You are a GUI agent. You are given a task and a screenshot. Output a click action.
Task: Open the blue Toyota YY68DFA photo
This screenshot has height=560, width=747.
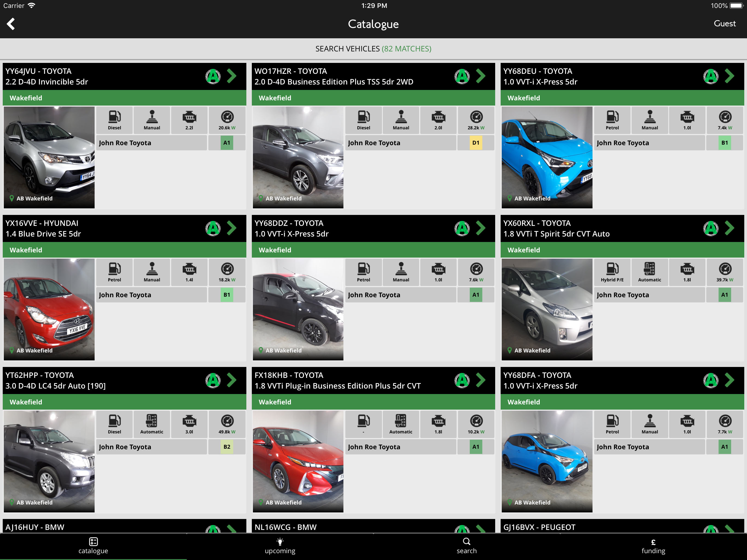point(547,461)
